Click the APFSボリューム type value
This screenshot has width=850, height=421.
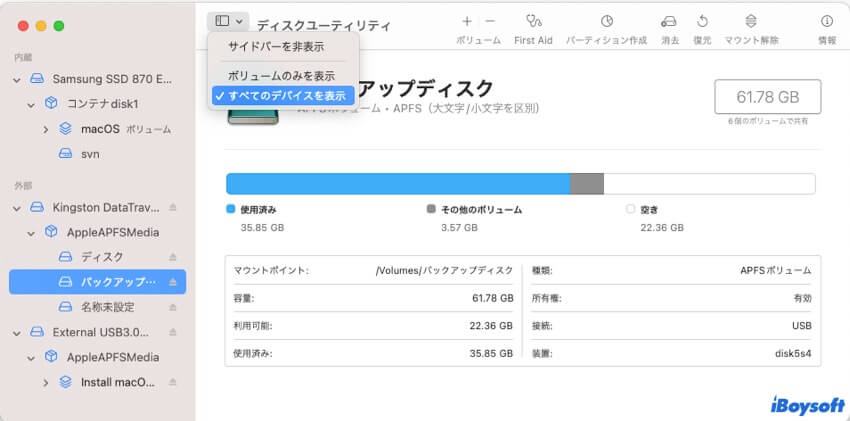point(776,270)
